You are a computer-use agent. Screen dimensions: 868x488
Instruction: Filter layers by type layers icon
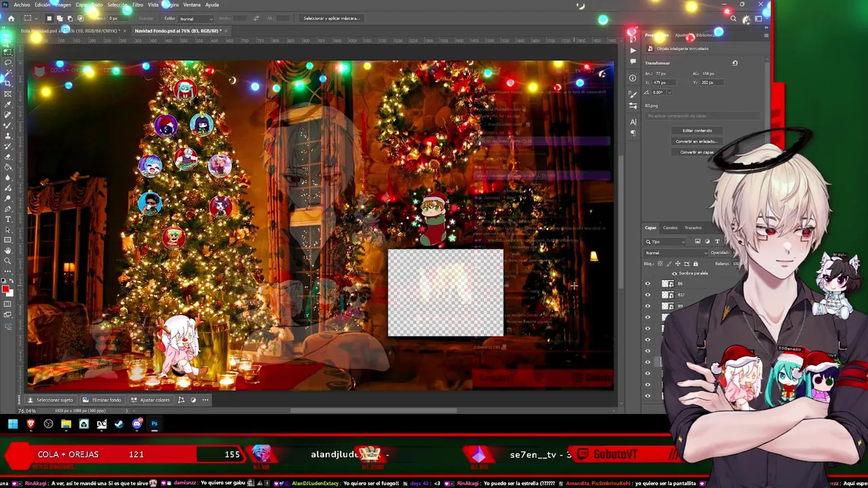pyautogui.click(x=717, y=242)
